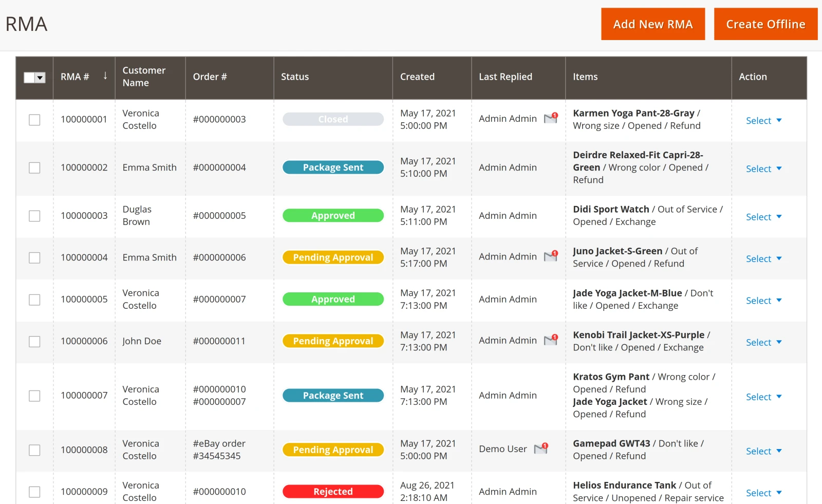Image resolution: width=822 pixels, height=504 pixels.
Task: Click green Approved badge for RMA 100000003
Action: pyautogui.click(x=333, y=216)
